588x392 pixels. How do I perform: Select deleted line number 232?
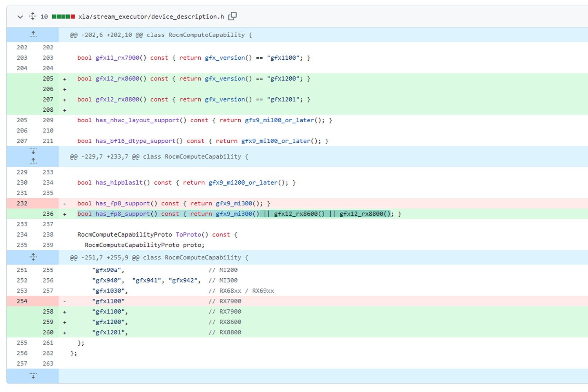click(22, 203)
